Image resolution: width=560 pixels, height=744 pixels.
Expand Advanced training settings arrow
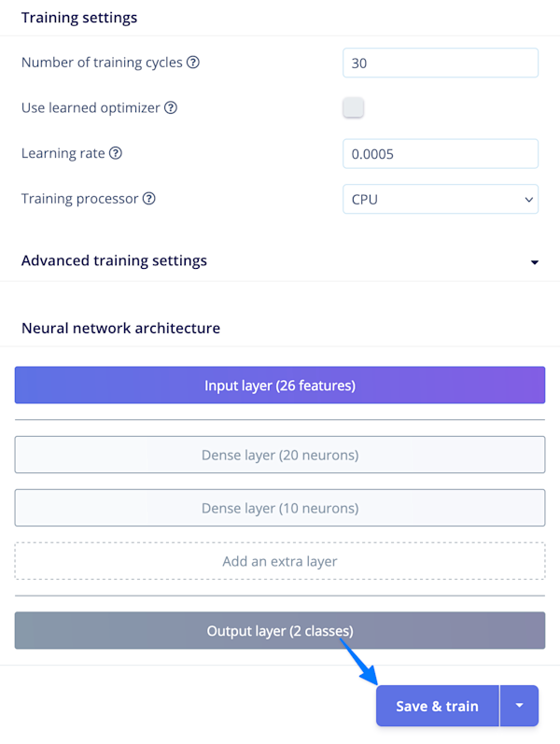pos(535,262)
